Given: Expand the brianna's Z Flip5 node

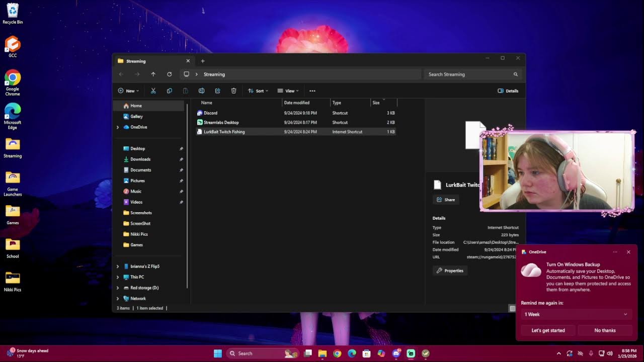Looking at the screenshot, I should click(118, 266).
